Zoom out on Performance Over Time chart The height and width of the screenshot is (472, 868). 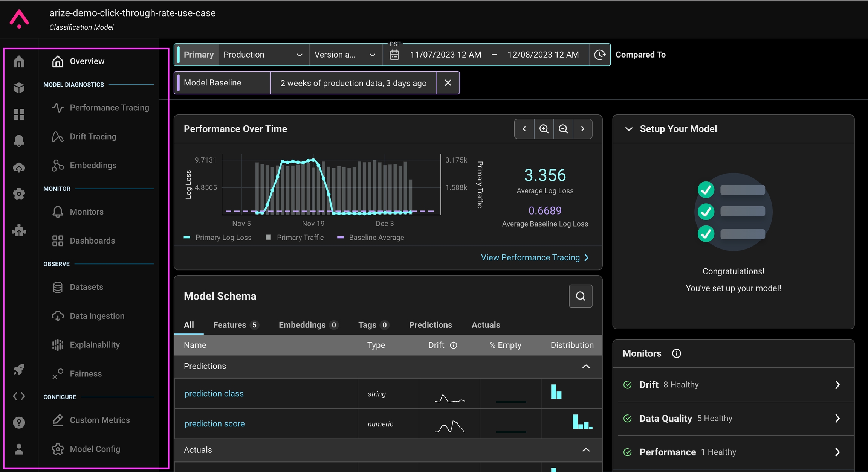tap(563, 129)
